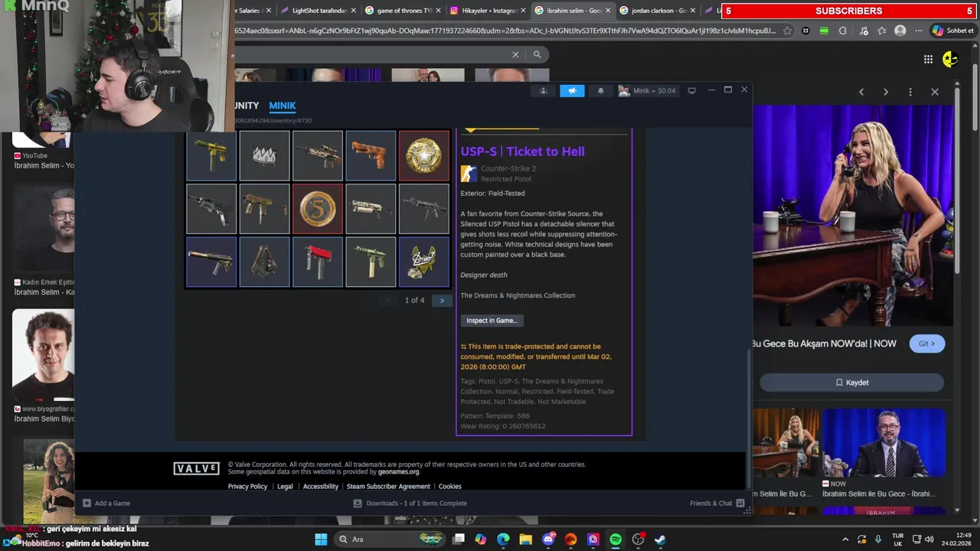Viewport: 980px width, 551px height.
Task: Select the gold star service medal item
Action: [x=423, y=156]
